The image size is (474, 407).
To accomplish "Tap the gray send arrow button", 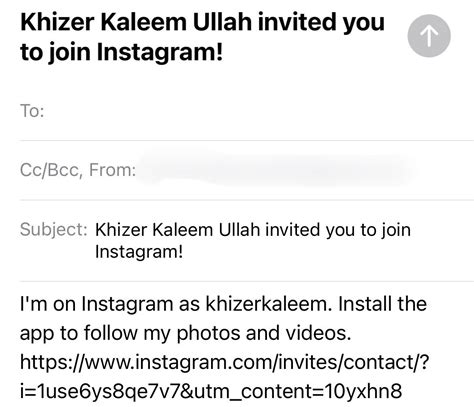I will pyautogui.click(x=429, y=36).
